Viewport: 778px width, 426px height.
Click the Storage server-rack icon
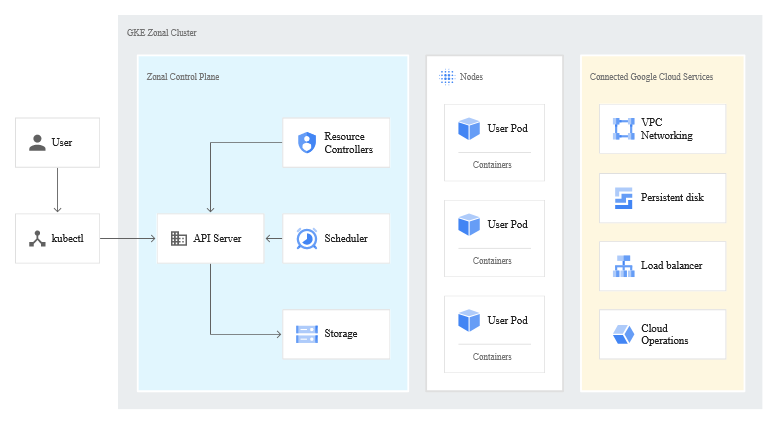click(x=307, y=334)
